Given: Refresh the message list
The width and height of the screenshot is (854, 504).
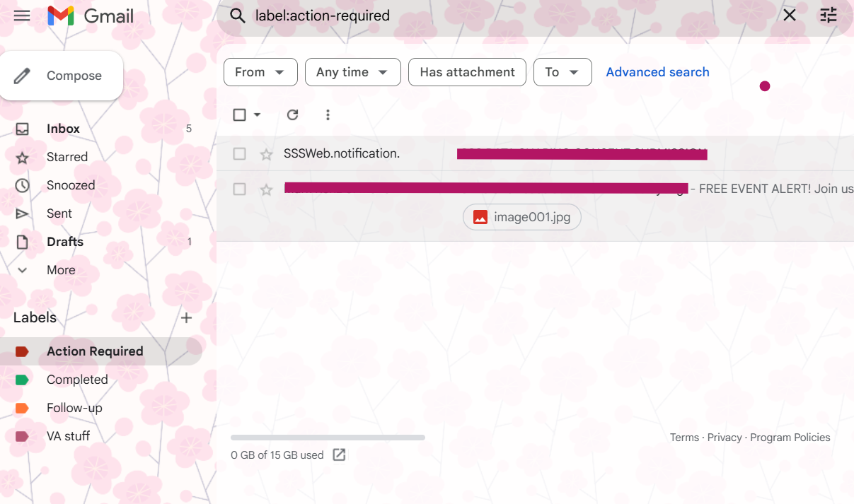Looking at the screenshot, I should click(292, 115).
